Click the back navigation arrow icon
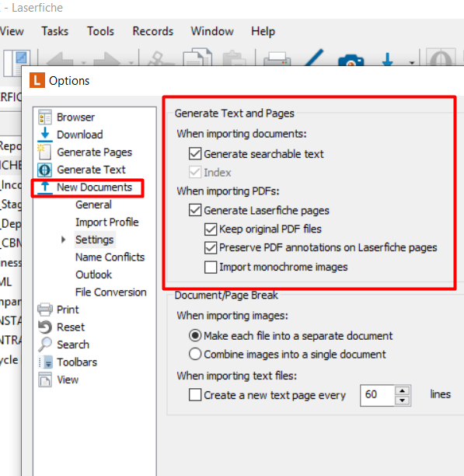The width and height of the screenshot is (464, 476). click(x=60, y=59)
